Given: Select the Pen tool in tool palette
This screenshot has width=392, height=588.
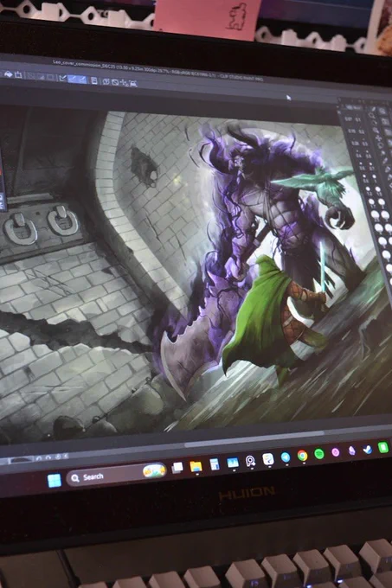Looking at the screenshot, I should (388, 169).
